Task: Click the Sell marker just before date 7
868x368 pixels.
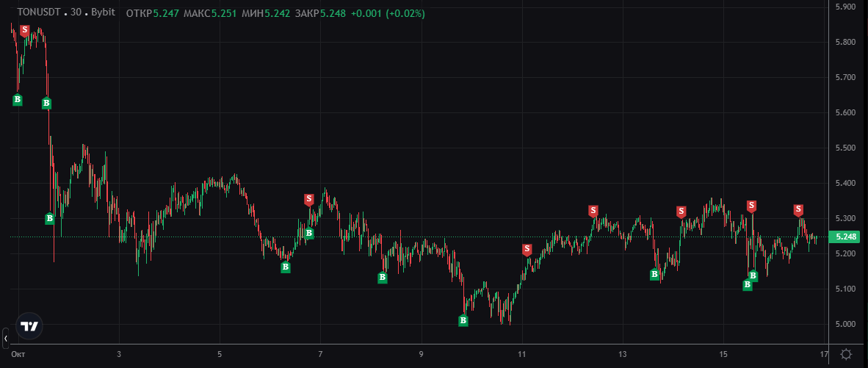Action: pos(309,199)
